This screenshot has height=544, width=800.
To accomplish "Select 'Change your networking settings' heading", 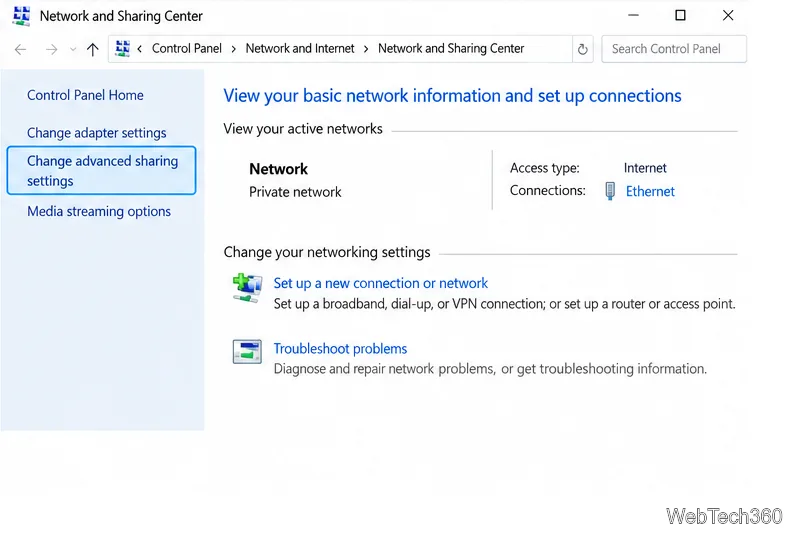I will click(x=327, y=252).
